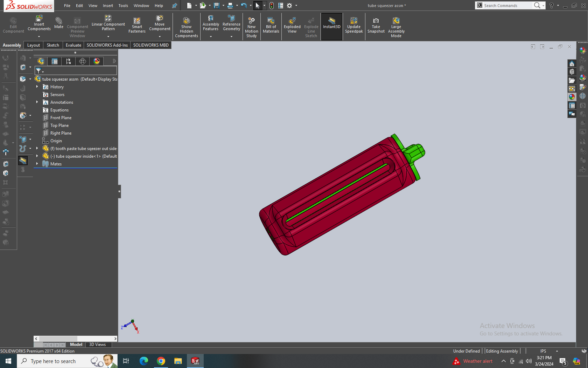This screenshot has height=368, width=588.
Task: Open SOLIDWORKS Resources home icon in task pane
Action: click(572, 63)
